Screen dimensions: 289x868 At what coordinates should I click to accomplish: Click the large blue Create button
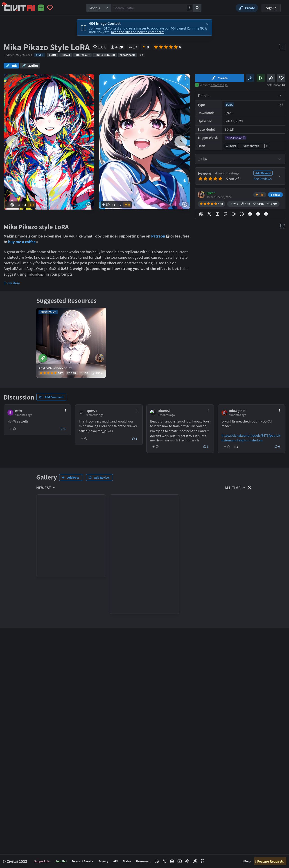pyautogui.click(x=219, y=78)
